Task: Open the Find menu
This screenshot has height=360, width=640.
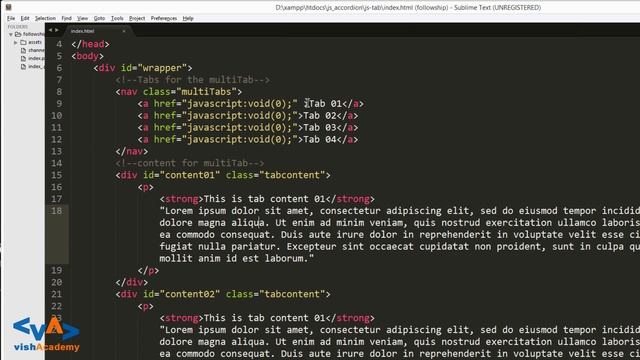Action: click(66, 18)
